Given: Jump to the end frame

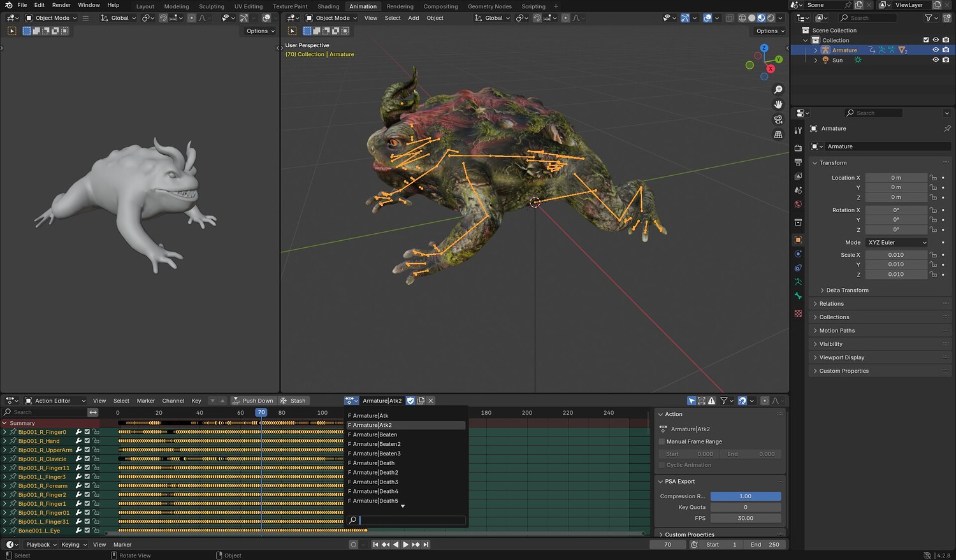Looking at the screenshot, I should point(426,545).
